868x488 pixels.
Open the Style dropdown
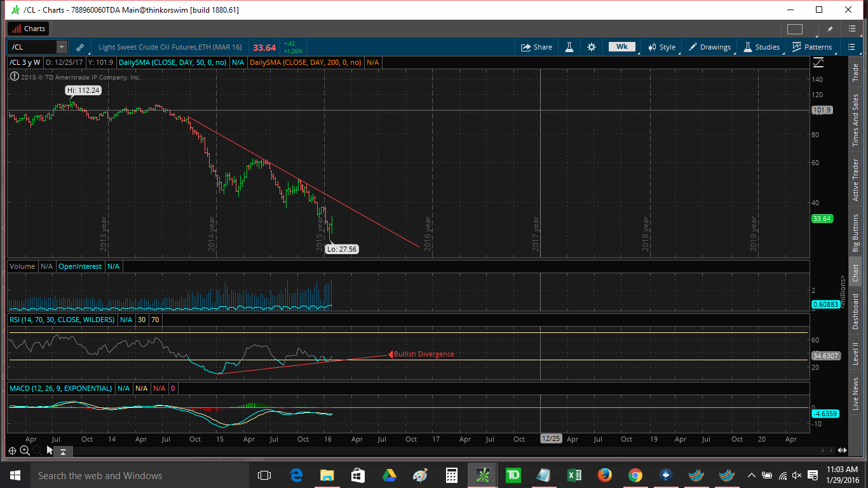661,47
